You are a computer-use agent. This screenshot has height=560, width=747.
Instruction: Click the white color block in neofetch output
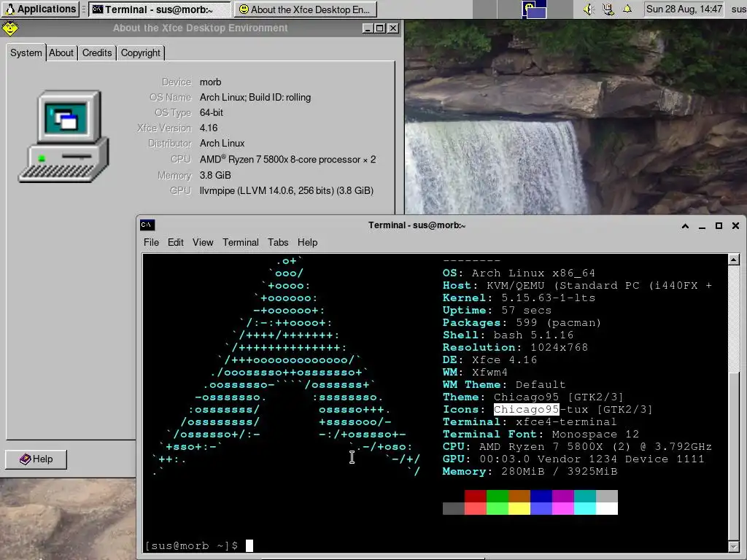pos(607,508)
